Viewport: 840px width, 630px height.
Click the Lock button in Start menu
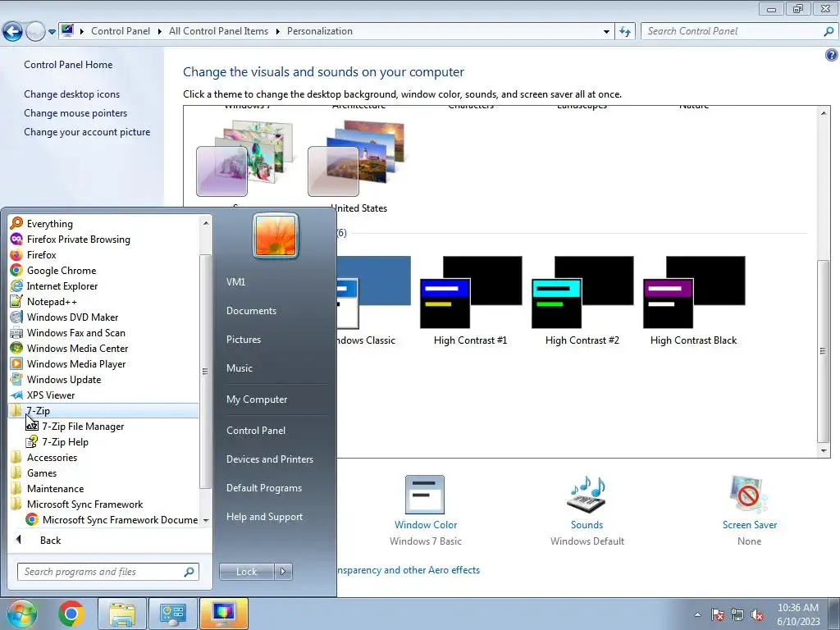(x=246, y=572)
